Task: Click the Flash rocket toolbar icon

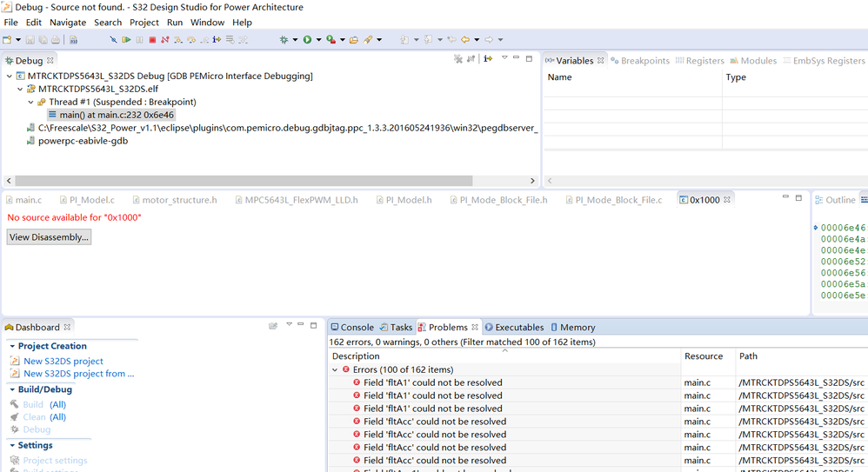Action: pos(368,40)
